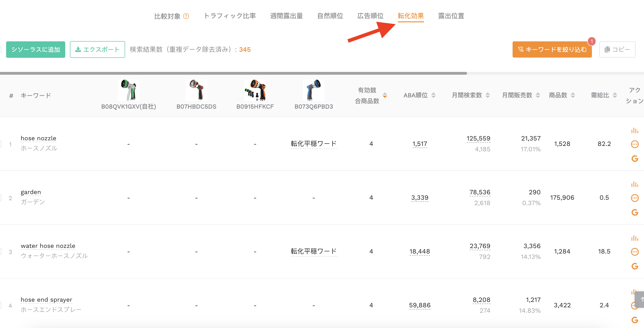Image resolution: width=644 pixels, height=328 pixels.
Task: Click Google icon for water hose nozzle
Action: (635, 266)
